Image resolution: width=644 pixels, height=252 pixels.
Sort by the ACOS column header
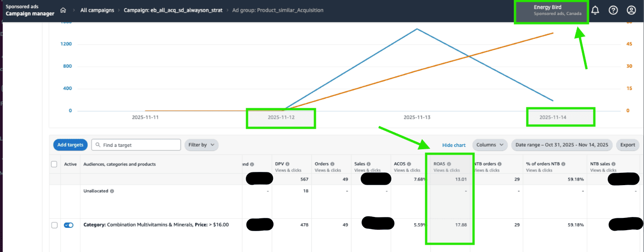[400, 164]
